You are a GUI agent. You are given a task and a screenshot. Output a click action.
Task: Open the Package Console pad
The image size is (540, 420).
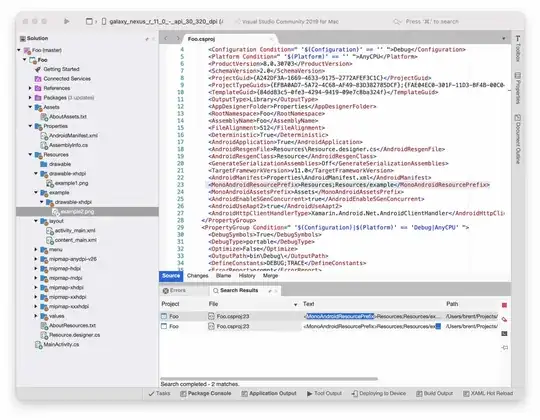tap(206, 393)
